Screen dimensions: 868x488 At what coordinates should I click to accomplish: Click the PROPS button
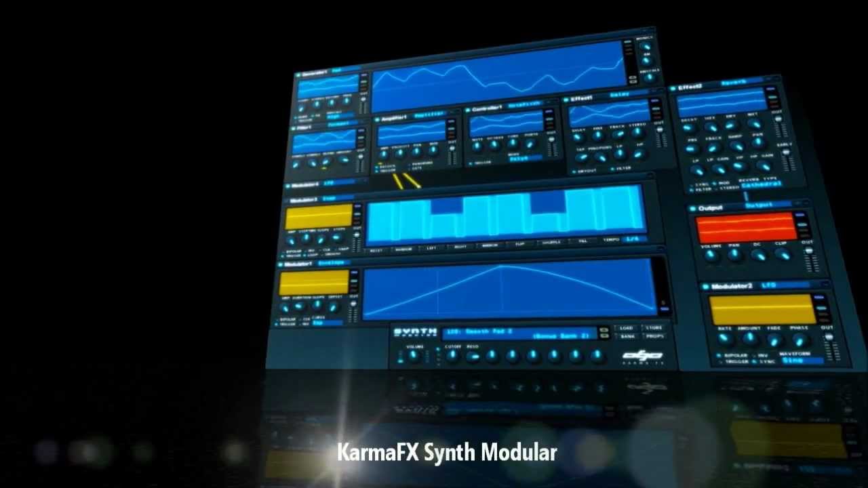coord(654,336)
